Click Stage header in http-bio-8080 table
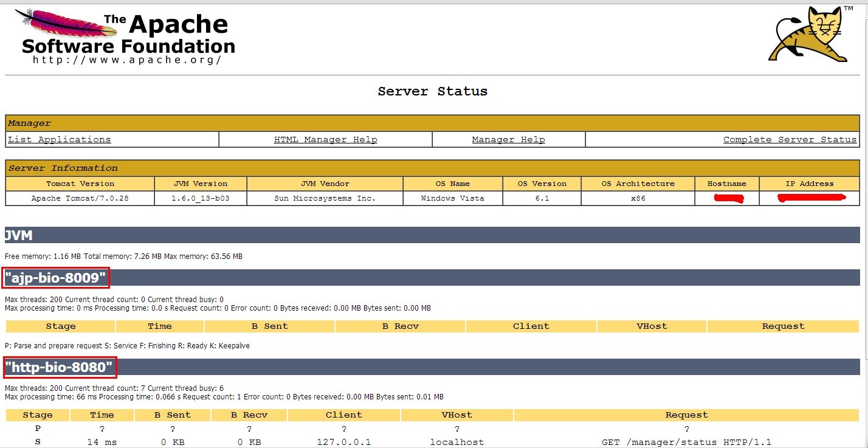 (38, 415)
